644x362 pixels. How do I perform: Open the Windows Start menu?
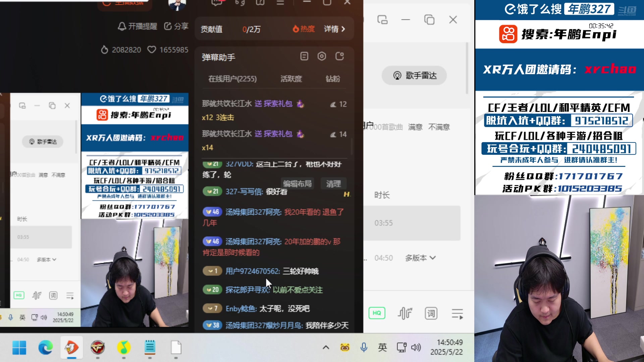[x=19, y=348]
